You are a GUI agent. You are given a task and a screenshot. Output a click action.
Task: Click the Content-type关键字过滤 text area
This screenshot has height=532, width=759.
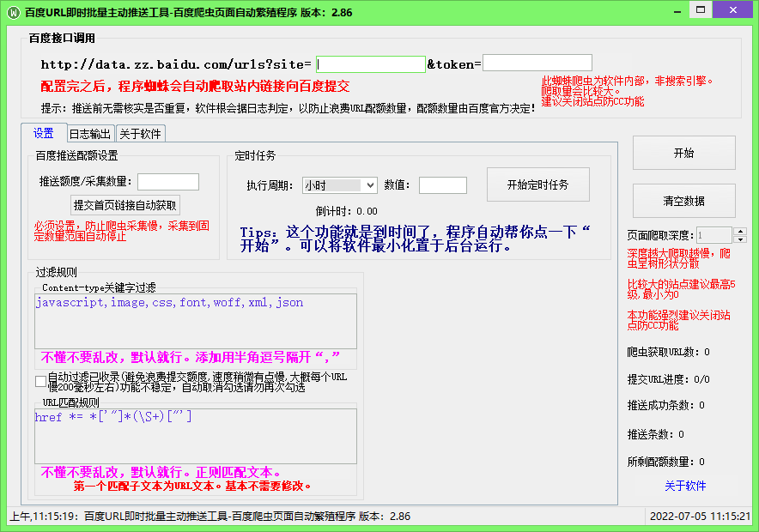tap(196, 321)
